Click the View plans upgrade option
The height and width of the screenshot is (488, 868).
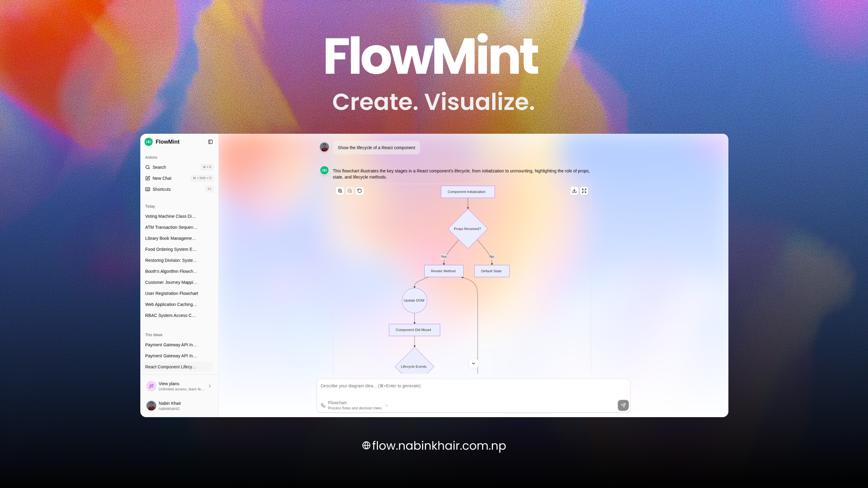[169, 384]
